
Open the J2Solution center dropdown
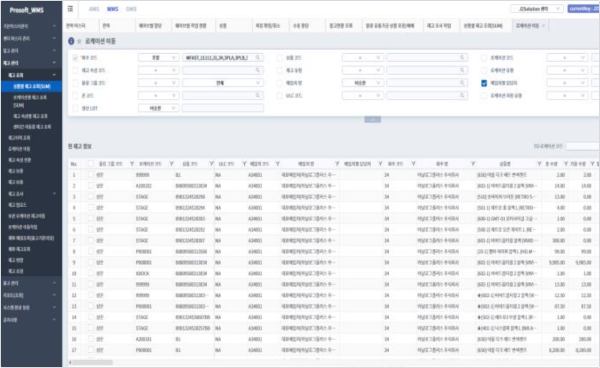(536, 8)
